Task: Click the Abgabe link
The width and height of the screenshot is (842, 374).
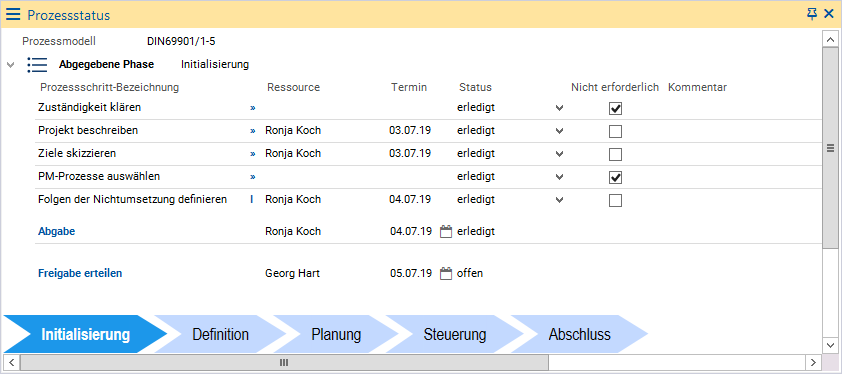Action: pos(56,232)
